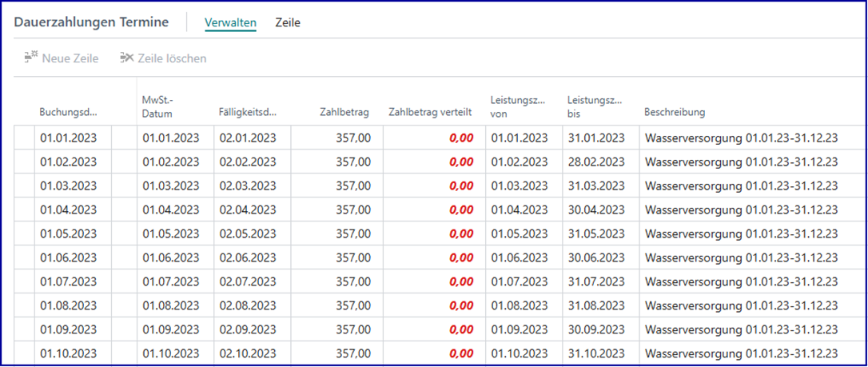Click the Neue Zeile icon
Image resolution: width=868 pixels, height=367 pixels.
(31, 58)
